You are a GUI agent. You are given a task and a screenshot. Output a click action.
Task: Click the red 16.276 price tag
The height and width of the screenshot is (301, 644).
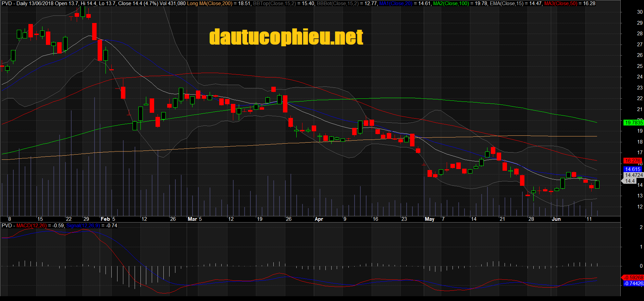pos(632,161)
